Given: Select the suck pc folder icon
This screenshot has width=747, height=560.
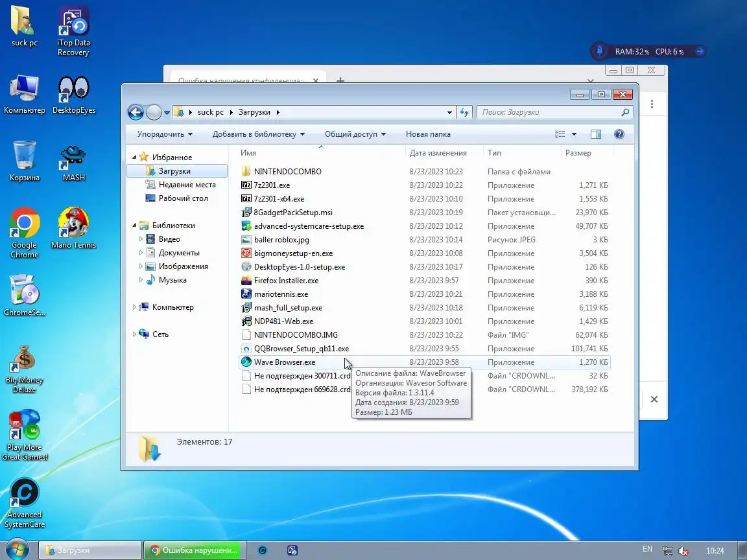Looking at the screenshot, I should coord(24,26).
